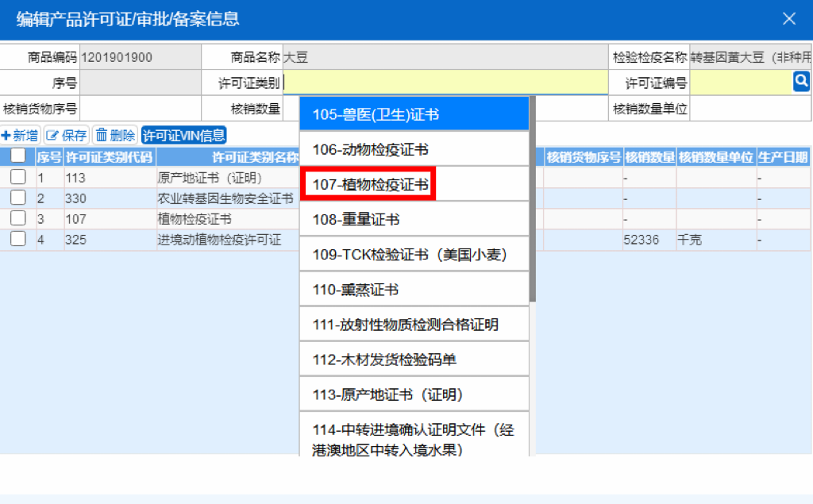
Task: Click the 新增 add icon to create new record
Action: [18, 134]
